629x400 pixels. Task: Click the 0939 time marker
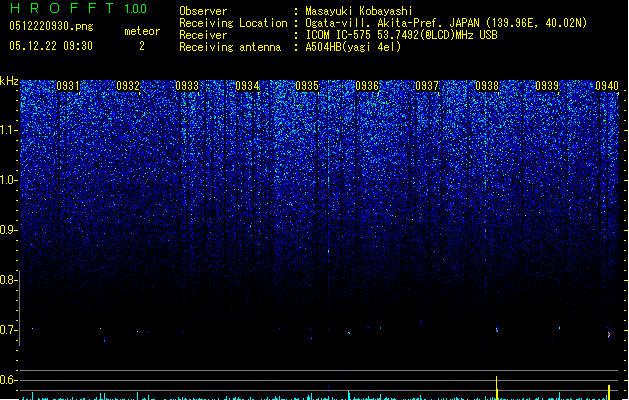(x=547, y=86)
